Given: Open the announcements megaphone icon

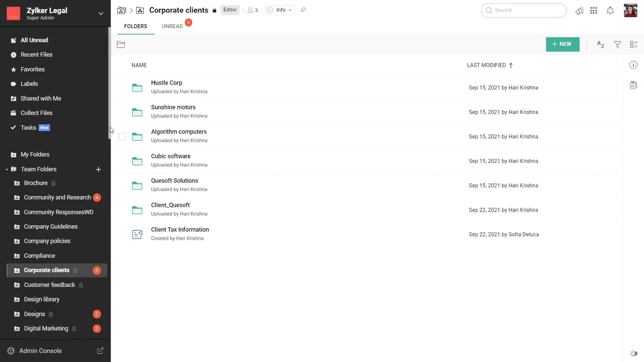Looking at the screenshot, I should click(580, 11).
